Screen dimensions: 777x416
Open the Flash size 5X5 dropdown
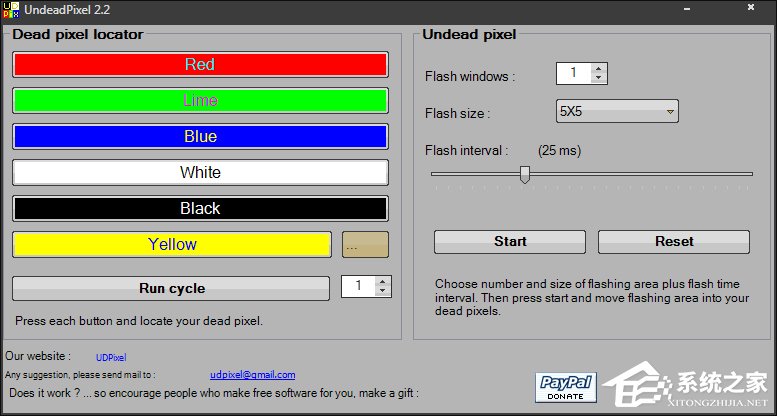[x=617, y=112]
